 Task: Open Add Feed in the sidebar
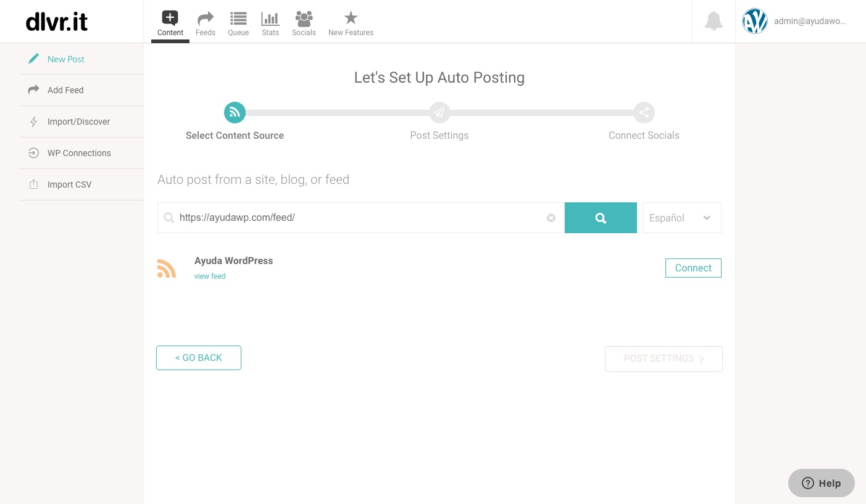coord(65,90)
